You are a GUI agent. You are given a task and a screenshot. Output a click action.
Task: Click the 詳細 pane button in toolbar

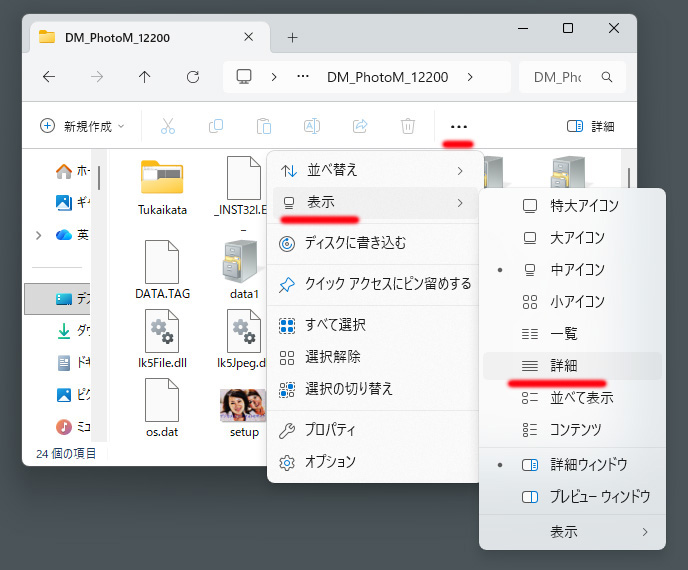tap(590, 126)
